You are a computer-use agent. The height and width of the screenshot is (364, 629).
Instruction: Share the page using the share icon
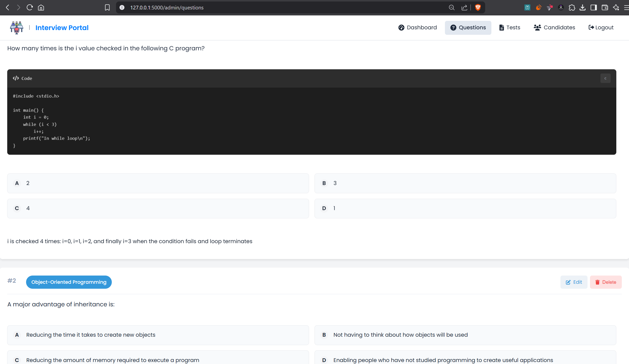(464, 7)
